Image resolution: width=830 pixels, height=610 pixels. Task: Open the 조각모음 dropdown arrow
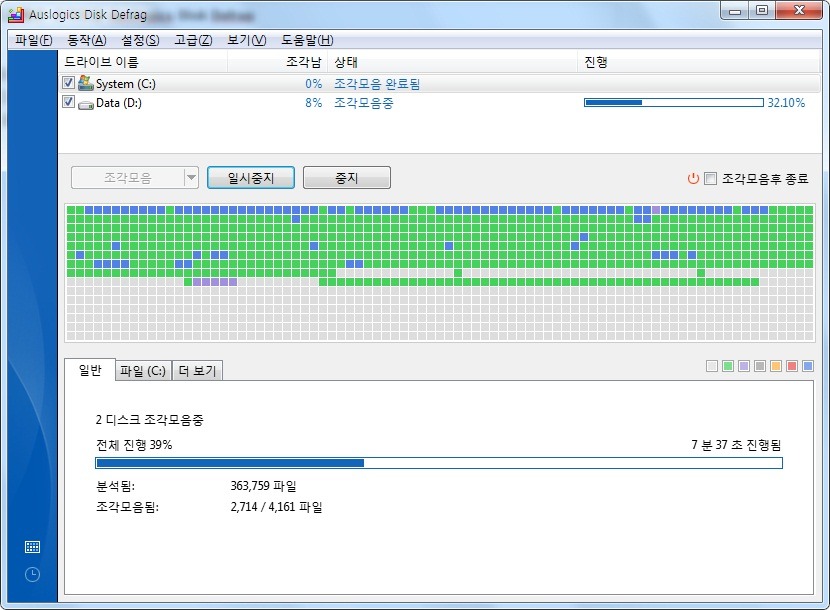pyautogui.click(x=191, y=177)
